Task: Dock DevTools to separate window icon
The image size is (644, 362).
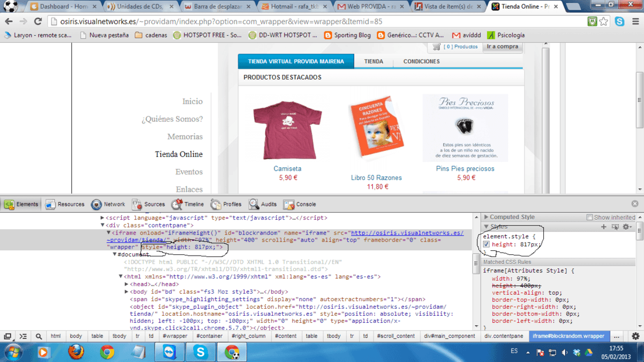Action: tap(8, 336)
